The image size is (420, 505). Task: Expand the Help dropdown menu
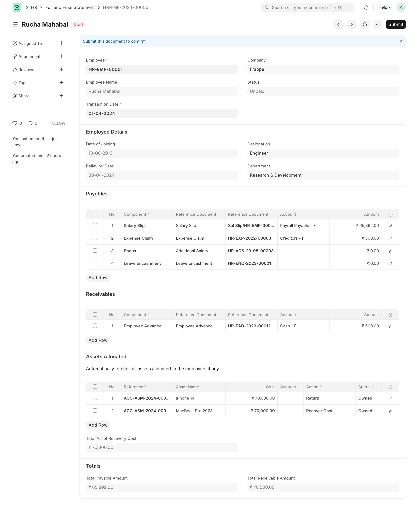tap(385, 7)
